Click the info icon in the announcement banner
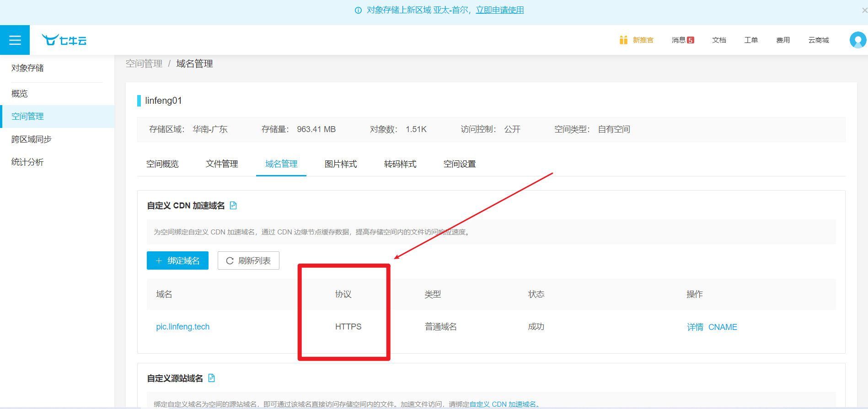 click(359, 10)
